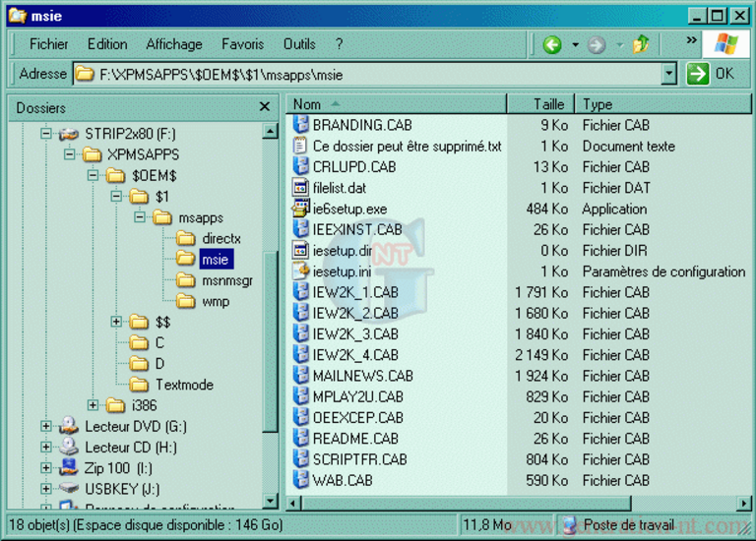Open the Favoris menu
This screenshot has height=541, width=756.
(x=242, y=44)
